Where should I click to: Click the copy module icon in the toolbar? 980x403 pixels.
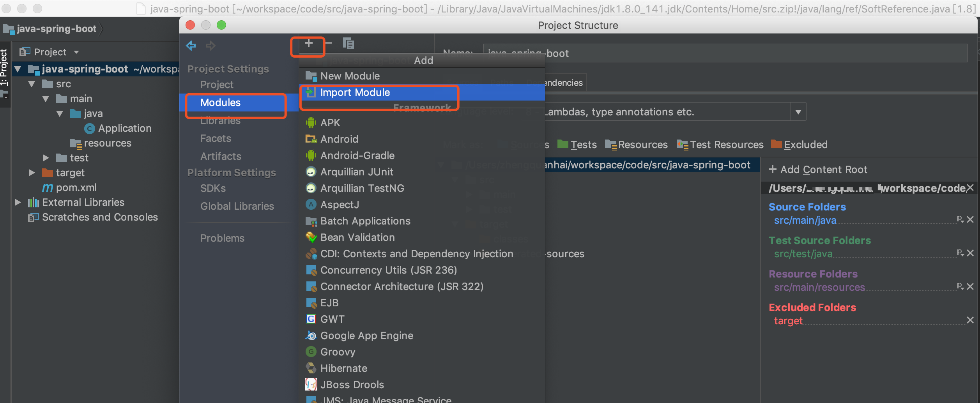[x=349, y=43]
